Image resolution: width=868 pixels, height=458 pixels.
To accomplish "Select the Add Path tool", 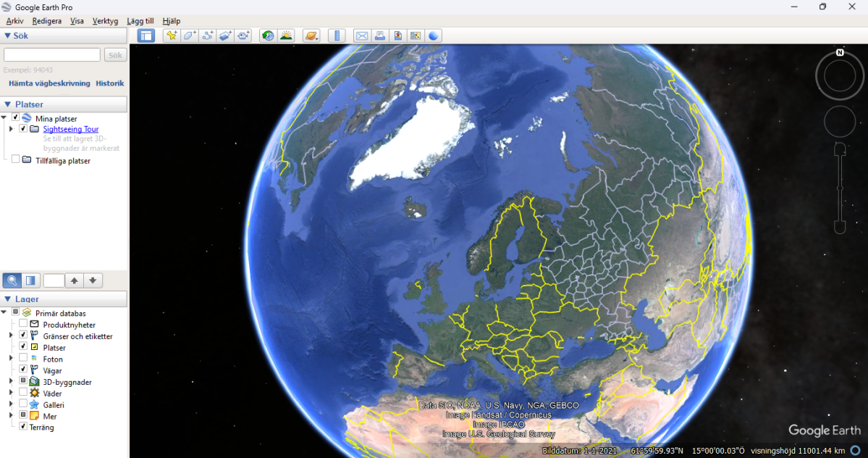I will [206, 35].
